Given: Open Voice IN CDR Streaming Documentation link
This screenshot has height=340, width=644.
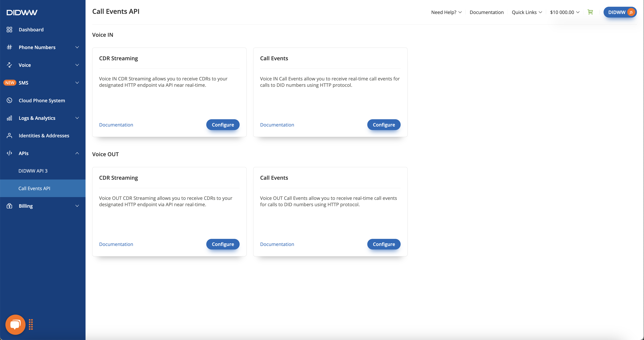Looking at the screenshot, I should [116, 125].
